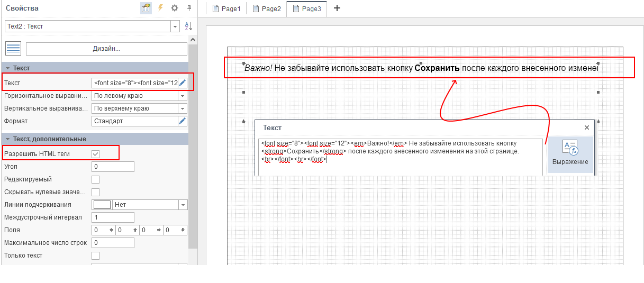The image size is (644, 283).
Task: Sort properties alphabetically with A-Z icon
Action: (188, 26)
